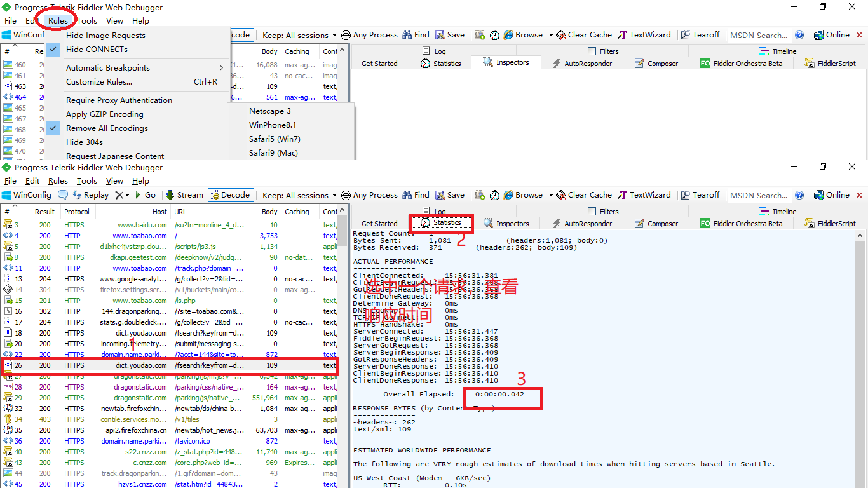Click Tearoff in the upper window toolbar

(700, 35)
